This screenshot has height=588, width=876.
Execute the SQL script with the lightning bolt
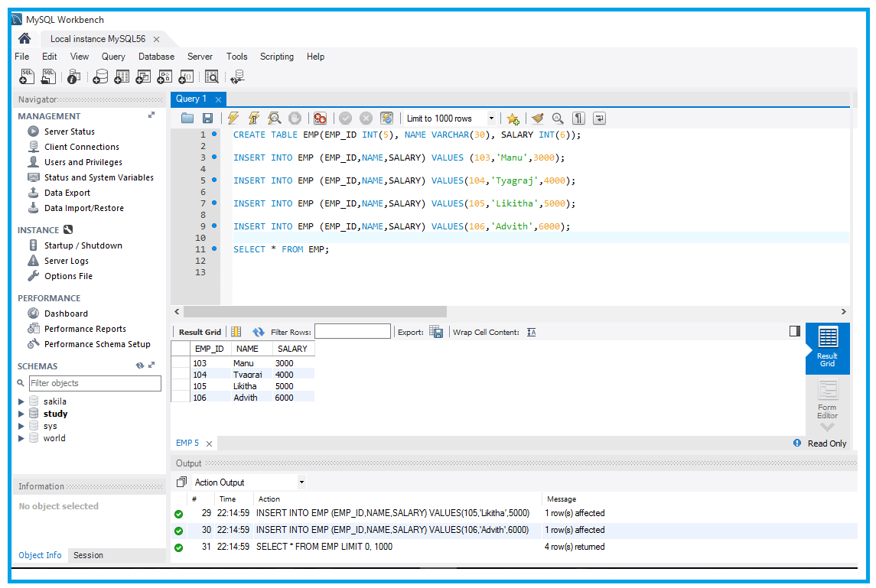(233, 118)
